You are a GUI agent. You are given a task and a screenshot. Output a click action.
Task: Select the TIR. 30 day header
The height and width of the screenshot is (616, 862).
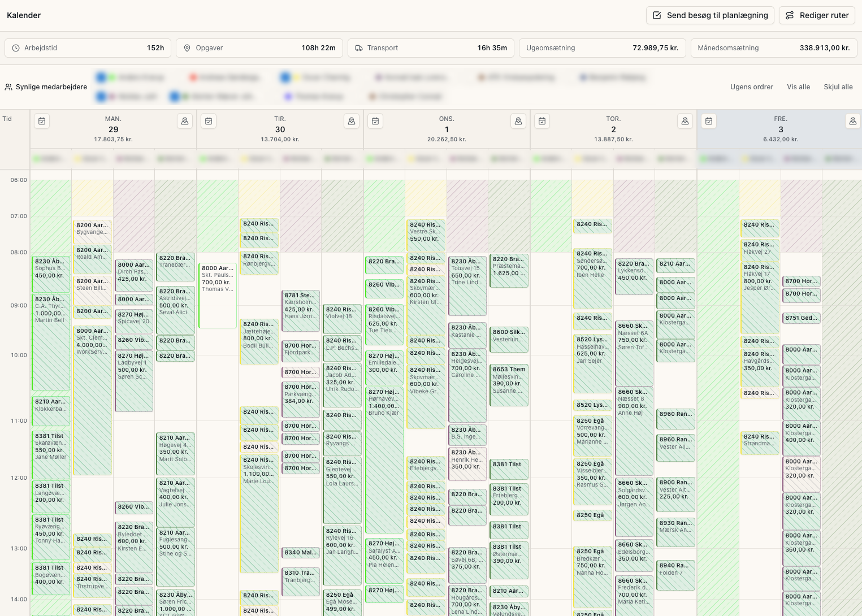pyautogui.click(x=280, y=129)
